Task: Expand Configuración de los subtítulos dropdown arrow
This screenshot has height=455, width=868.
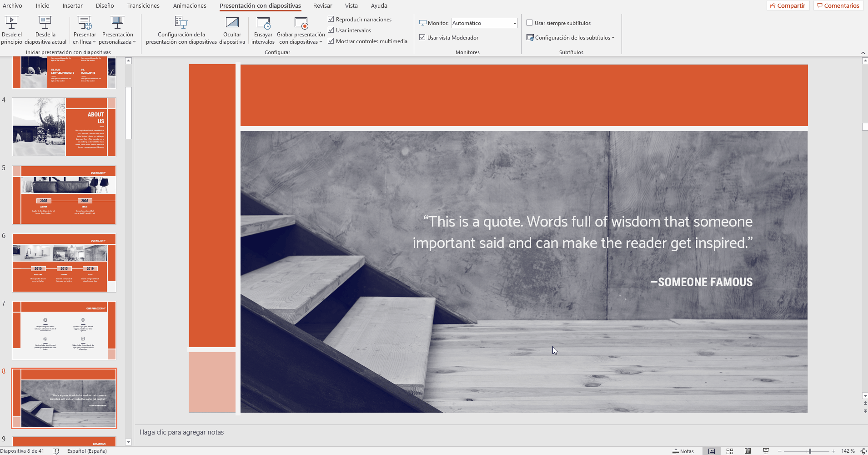Action: pos(613,38)
